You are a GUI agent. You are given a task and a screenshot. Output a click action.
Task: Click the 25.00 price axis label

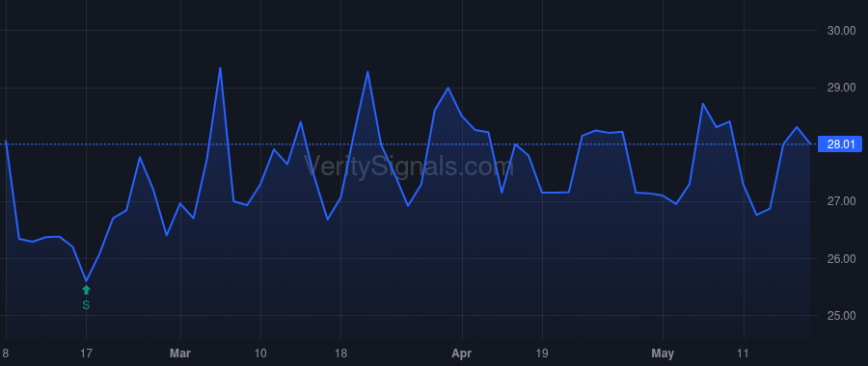(841, 316)
